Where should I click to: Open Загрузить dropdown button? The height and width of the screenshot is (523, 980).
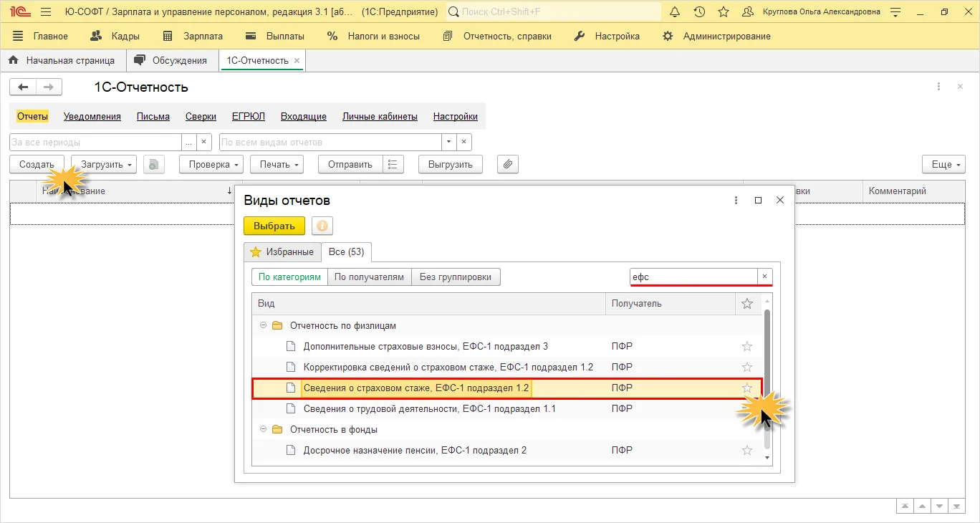[105, 164]
